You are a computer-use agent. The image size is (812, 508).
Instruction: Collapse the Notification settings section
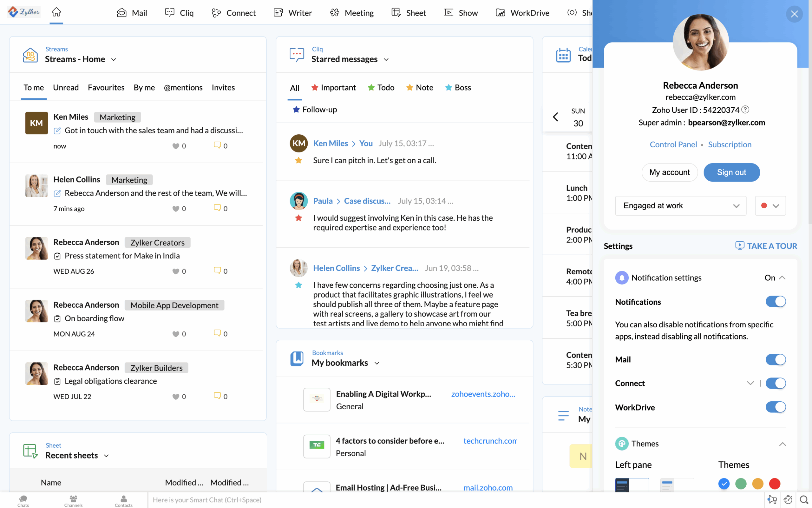pos(782,277)
